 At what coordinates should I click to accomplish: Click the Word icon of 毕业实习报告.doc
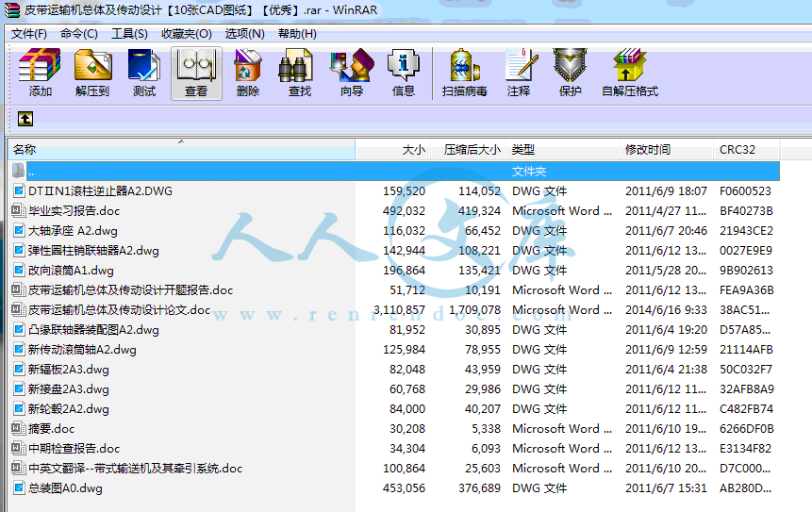pyautogui.click(x=19, y=210)
